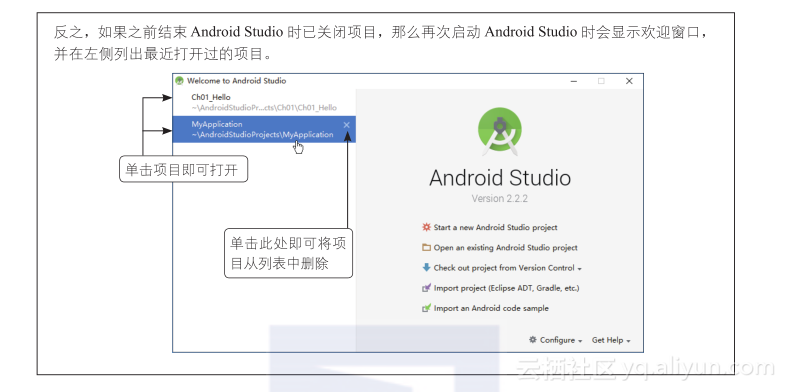Click the large Android Studio heading text
Image resolution: width=786 pixels, height=392 pixels.
[x=500, y=178]
